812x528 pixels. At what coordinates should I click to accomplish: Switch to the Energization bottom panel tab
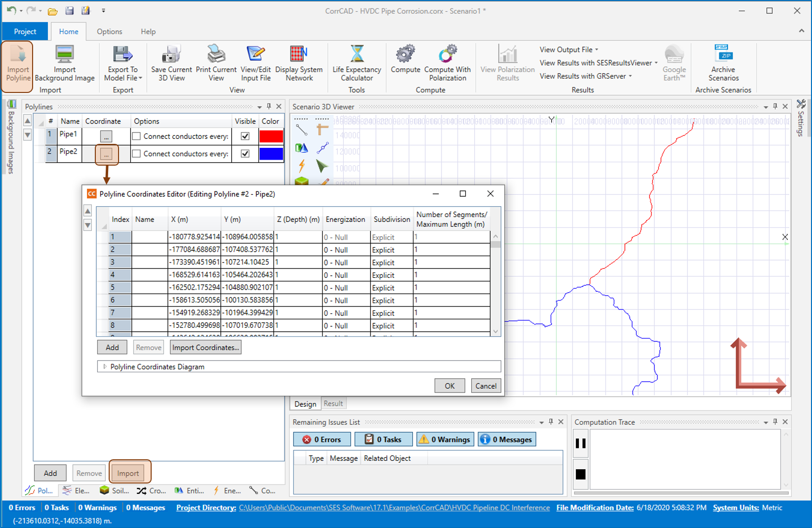[x=228, y=490]
